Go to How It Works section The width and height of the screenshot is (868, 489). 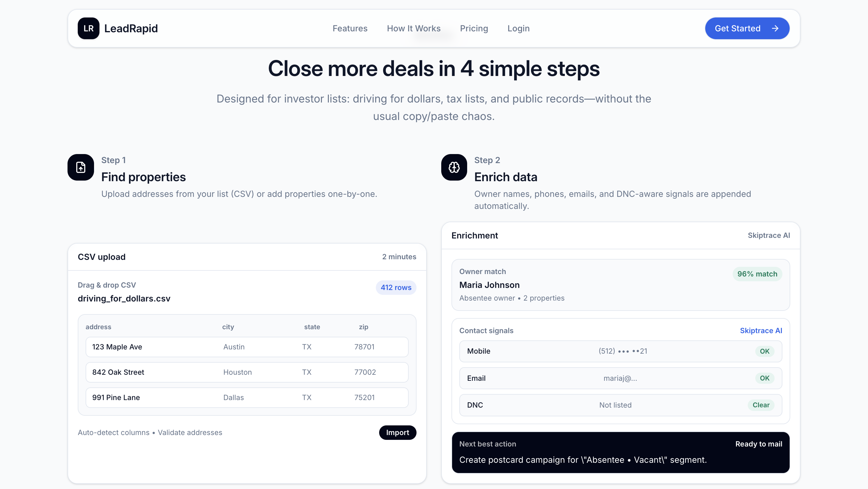point(414,28)
